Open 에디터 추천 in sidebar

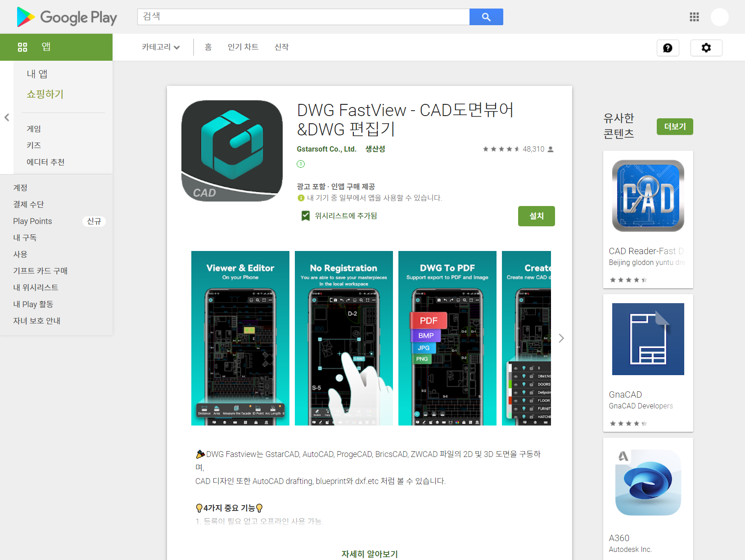[x=45, y=162]
